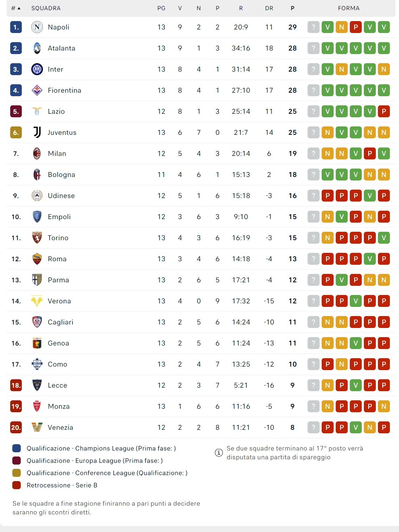Image resolution: width=399 pixels, height=532 pixels.
Task: Sort by the SQUADRA column header
Action: click(x=46, y=8)
